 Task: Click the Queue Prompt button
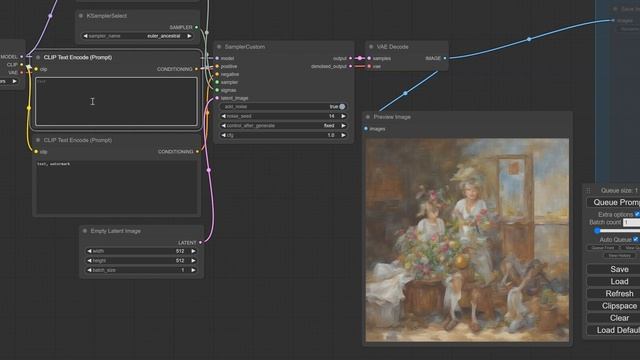613,202
